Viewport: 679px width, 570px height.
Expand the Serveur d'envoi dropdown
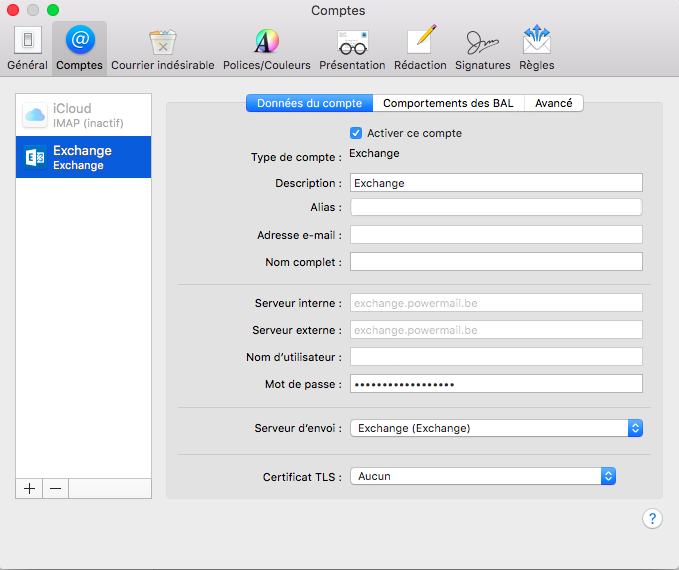pos(496,428)
